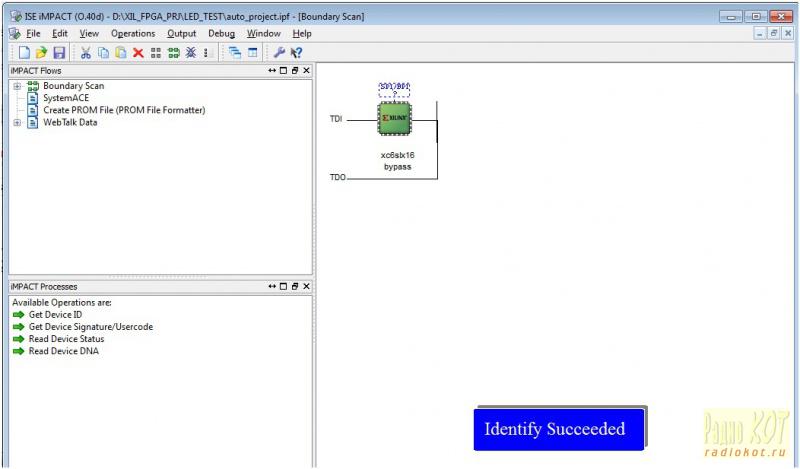Image resolution: width=800 pixels, height=469 pixels.
Task: Select SystemACE in iMPACT Flows
Action: point(65,98)
